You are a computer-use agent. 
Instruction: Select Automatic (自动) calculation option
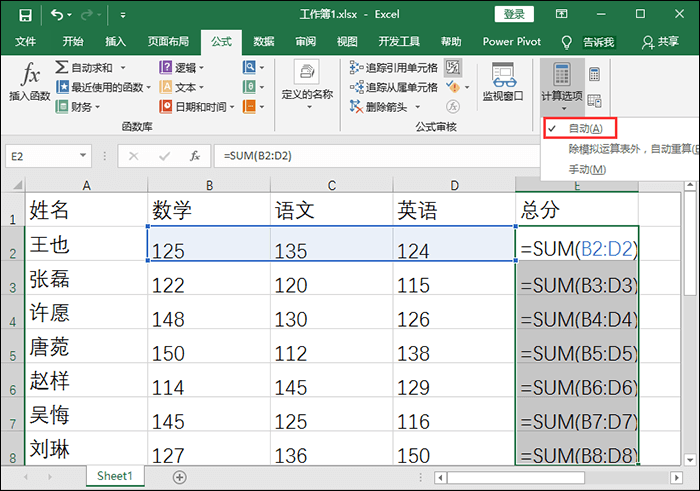pos(585,129)
